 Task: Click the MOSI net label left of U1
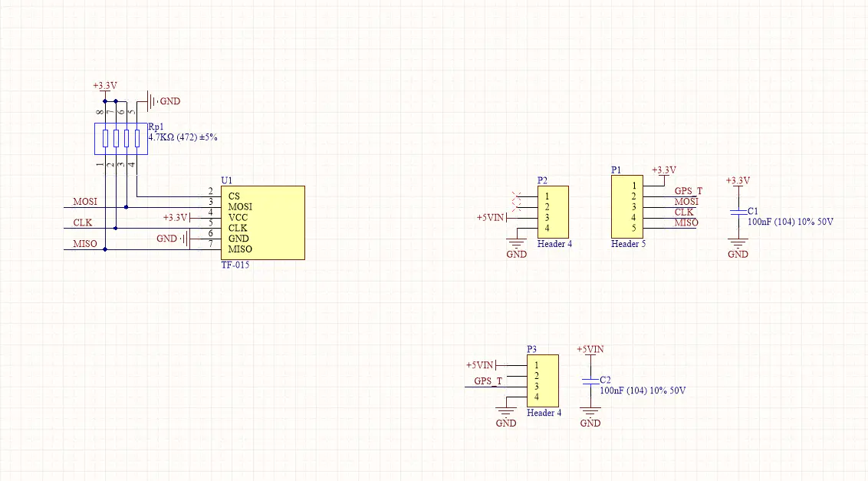[84, 202]
